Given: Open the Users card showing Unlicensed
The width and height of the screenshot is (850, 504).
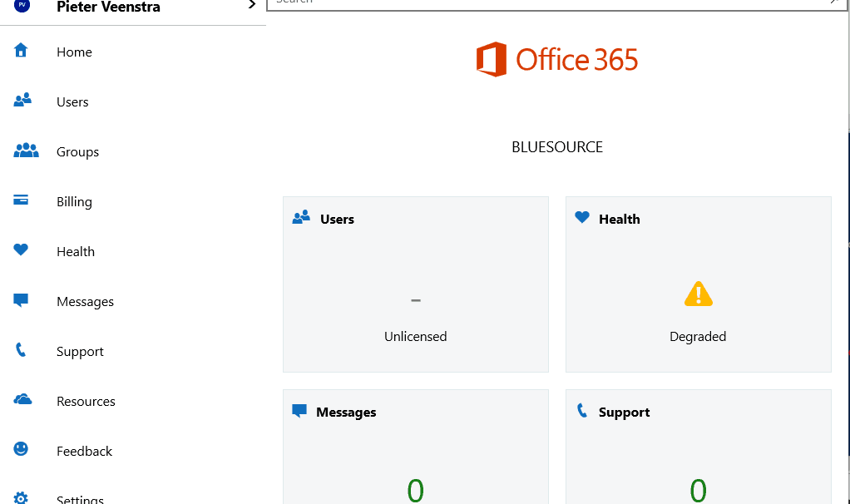Looking at the screenshot, I should (x=415, y=284).
